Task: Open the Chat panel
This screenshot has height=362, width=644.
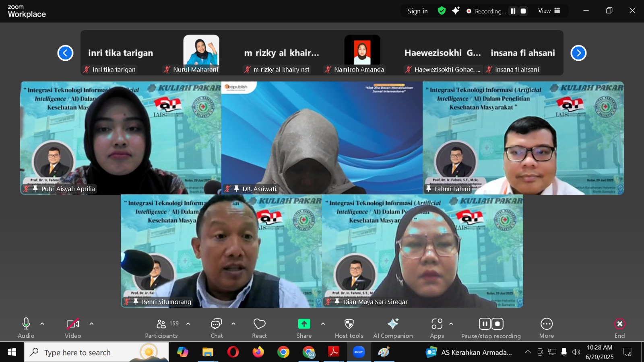Action: (217, 328)
